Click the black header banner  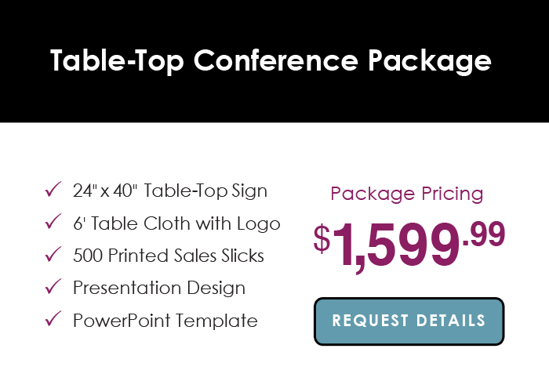[x=274, y=102]
